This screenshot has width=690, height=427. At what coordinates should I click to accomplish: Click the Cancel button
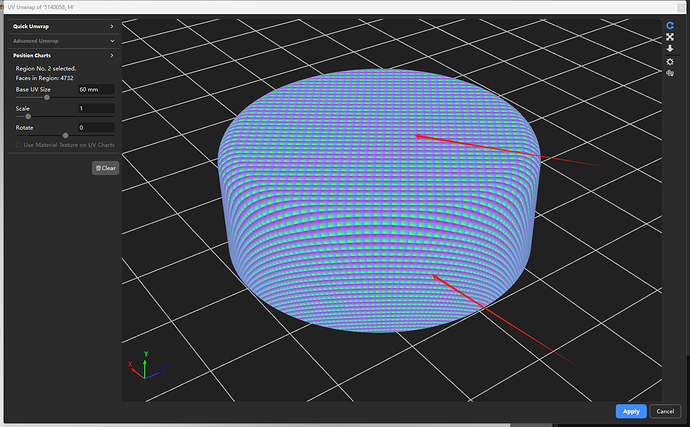click(x=665, y=411)
